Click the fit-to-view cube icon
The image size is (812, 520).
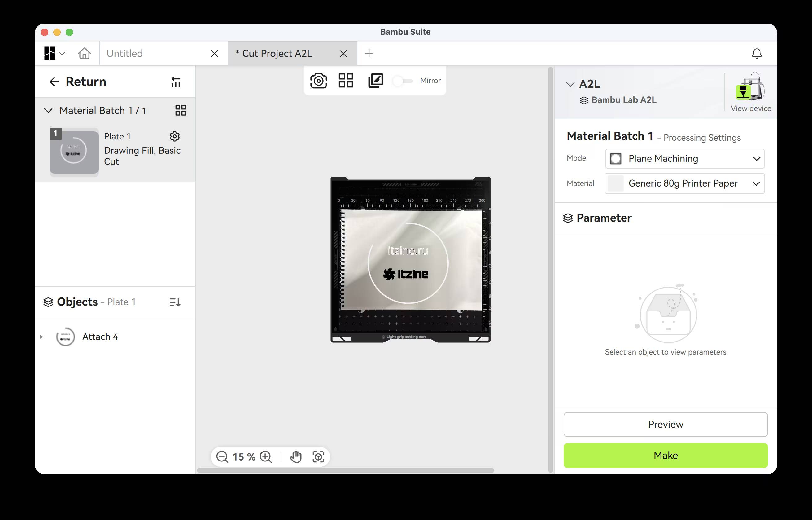[x=318, y=457]
